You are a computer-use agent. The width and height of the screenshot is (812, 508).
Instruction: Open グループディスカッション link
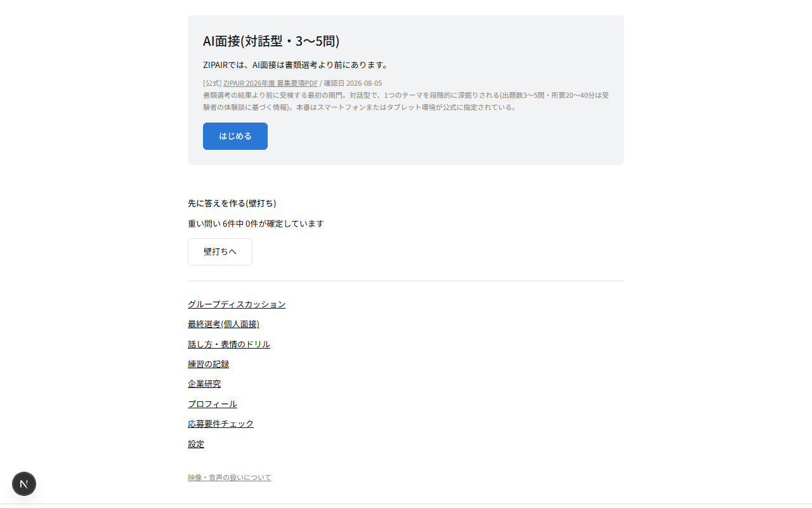(237, 304)
